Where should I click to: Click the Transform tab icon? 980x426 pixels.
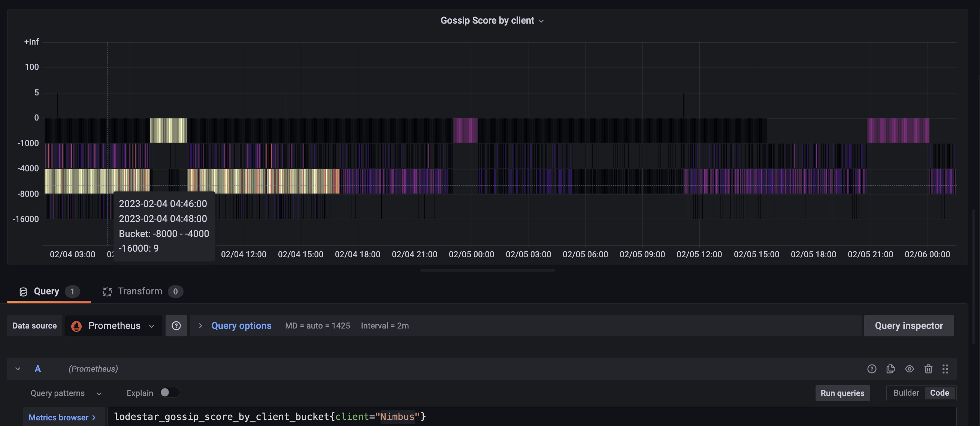click(x=107, y=292)
